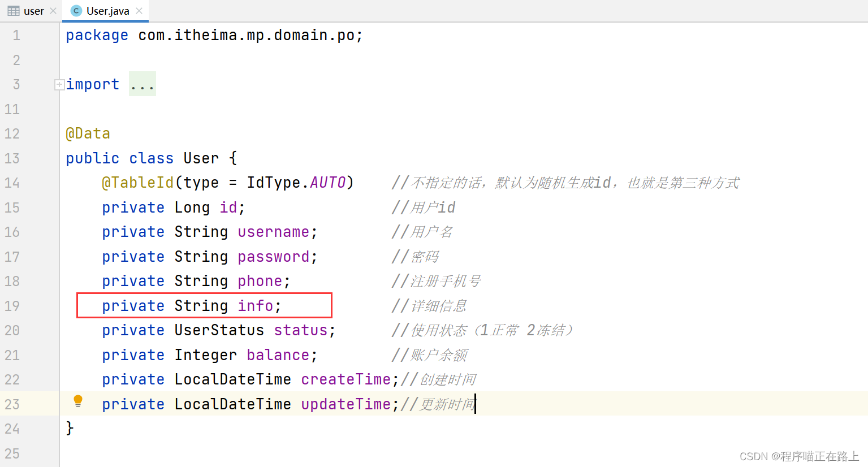Click the phone field name
Image resolution: width=868 pixels, height=467 pixels.
[x=260, y=281]
